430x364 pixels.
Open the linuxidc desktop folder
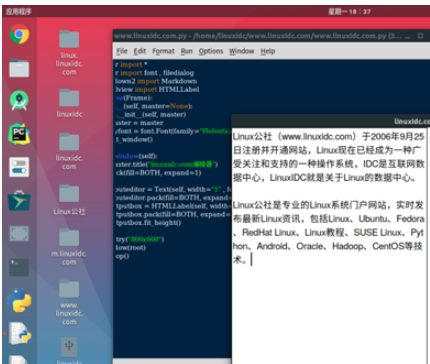69,103
